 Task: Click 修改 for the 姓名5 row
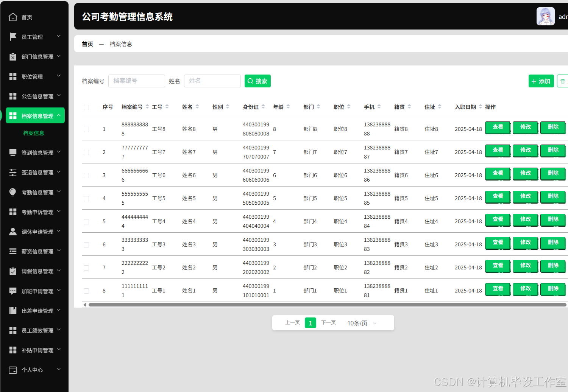(x=525, y=196)
